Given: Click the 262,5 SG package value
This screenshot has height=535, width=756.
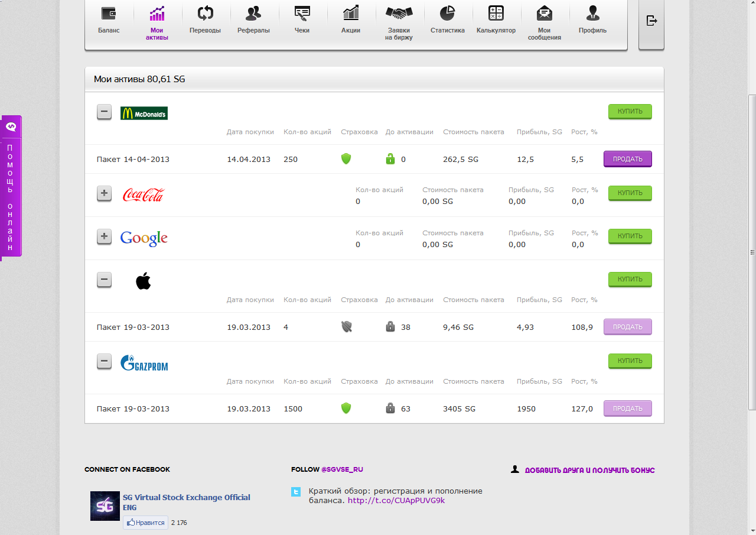Looking at the screenshot, I should click(x=461, y=159).
